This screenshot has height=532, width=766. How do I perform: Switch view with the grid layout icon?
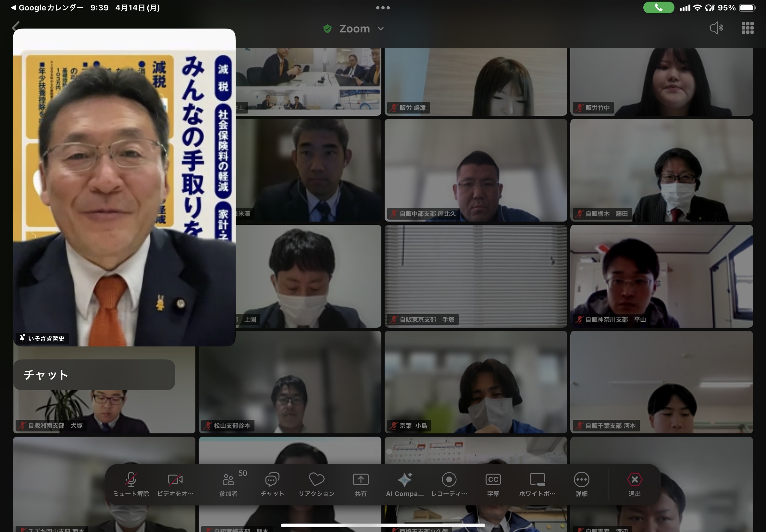coord(747,28)
